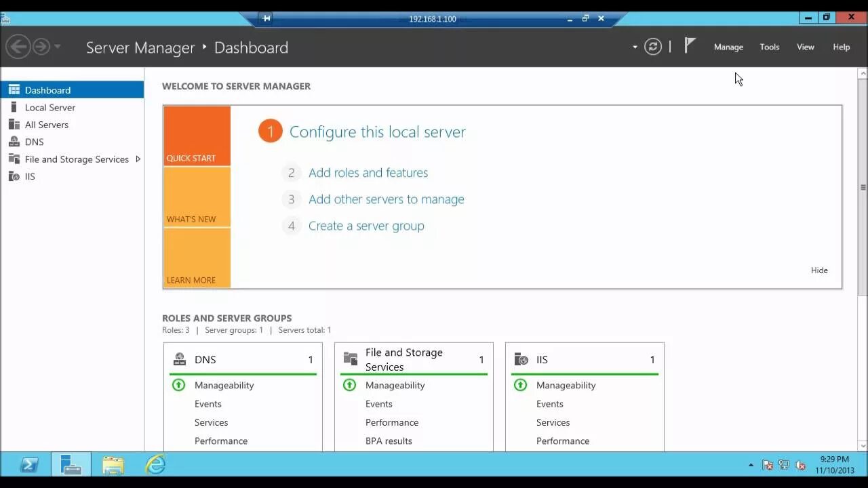Click the pin icon on remote connection bar
The height and width of the screenshot is (488, 868).
(267, 18)
